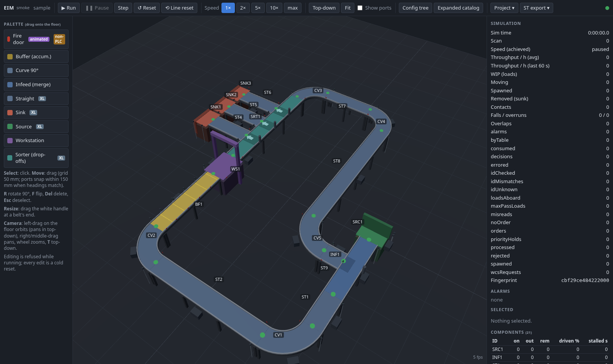Screen dimensions: 613x364
Task: Start the simulation with the Run button
Action: (x=69, y=8)
